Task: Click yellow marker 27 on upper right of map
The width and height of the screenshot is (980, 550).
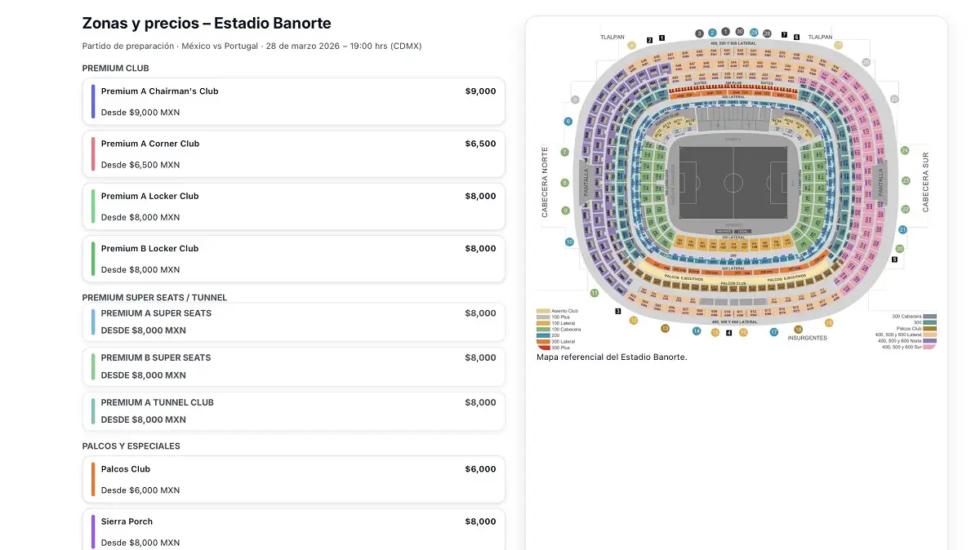Action: pyautogui.click(x=838, y=44)
